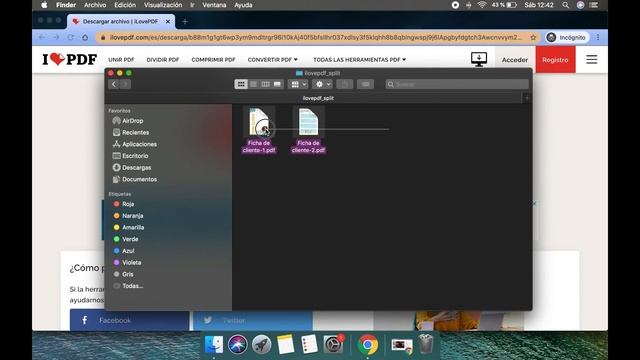
Task: Open the Trash in the Dock
Action: tap(426, 344)
